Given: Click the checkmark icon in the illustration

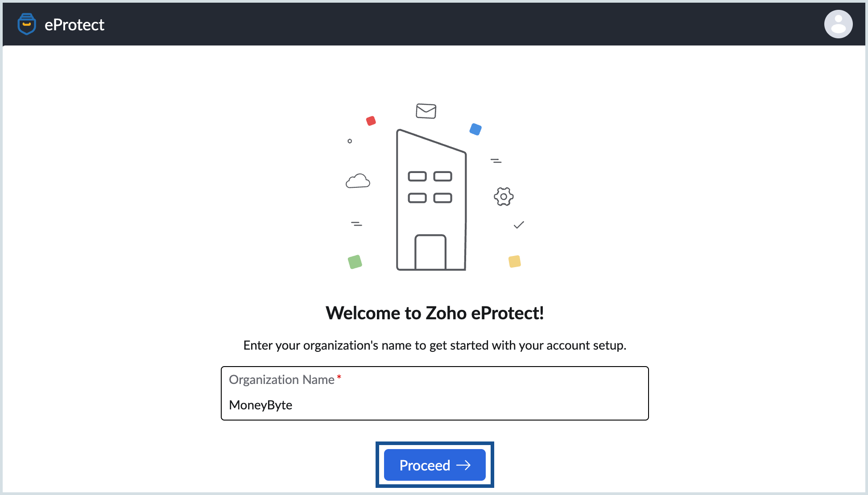Looking at the screenshot, I should pos(519,225).
